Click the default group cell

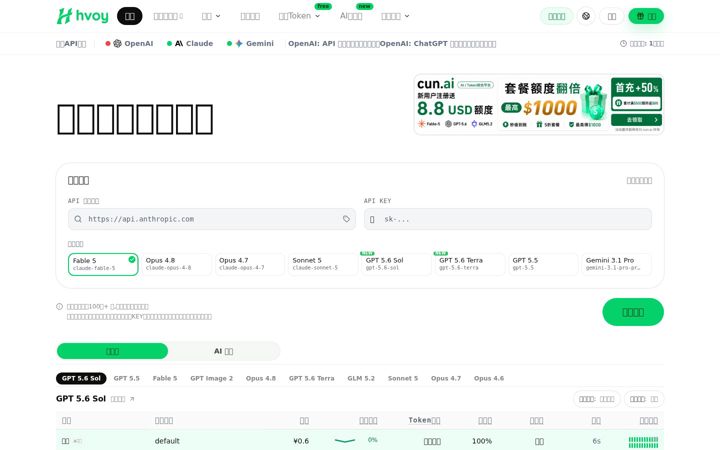[167, 441]
